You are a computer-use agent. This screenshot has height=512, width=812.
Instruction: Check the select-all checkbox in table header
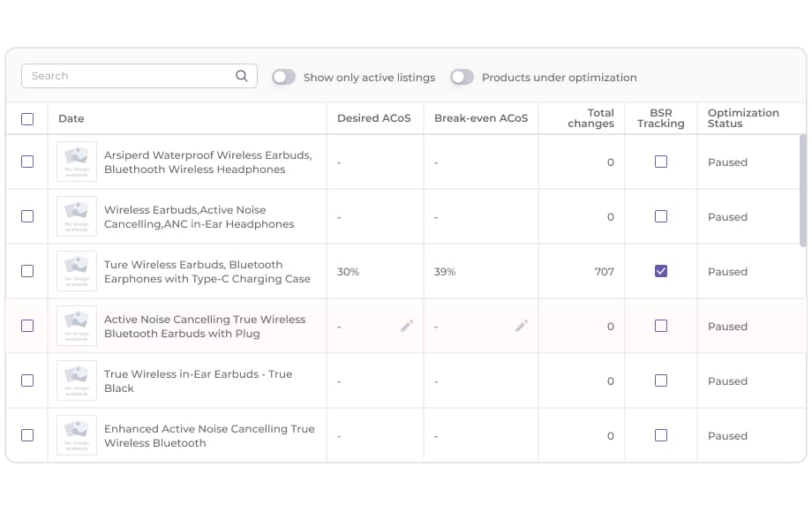(27, 119)
